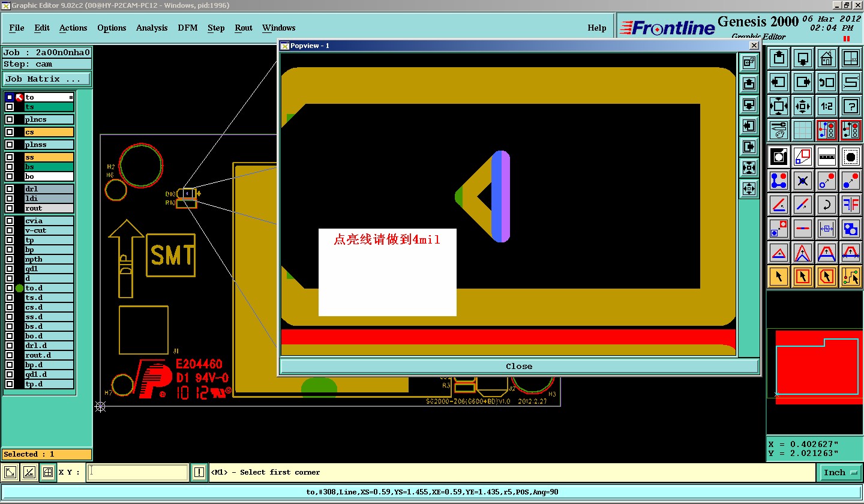This screenshot has height=504, width=864.
Task: Toggle display checkbox for layer to.d
Action: point(10,288)
